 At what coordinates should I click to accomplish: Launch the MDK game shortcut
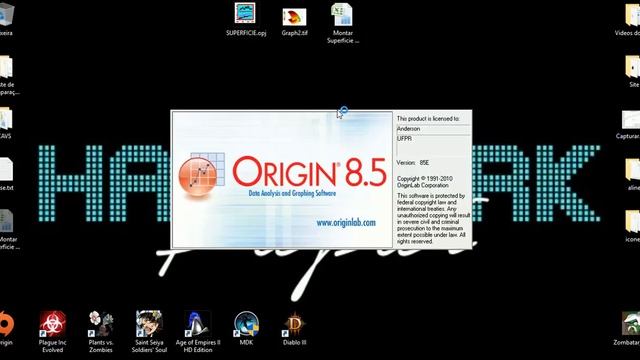246,328
